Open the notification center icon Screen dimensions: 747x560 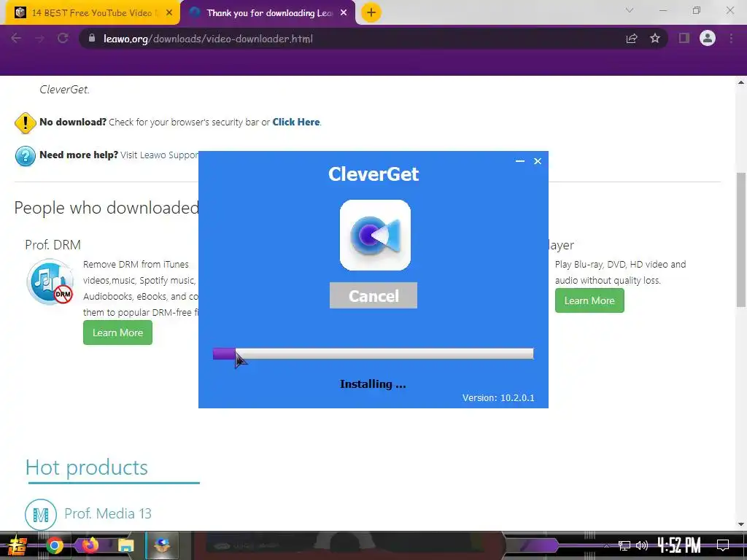(723, 545)
